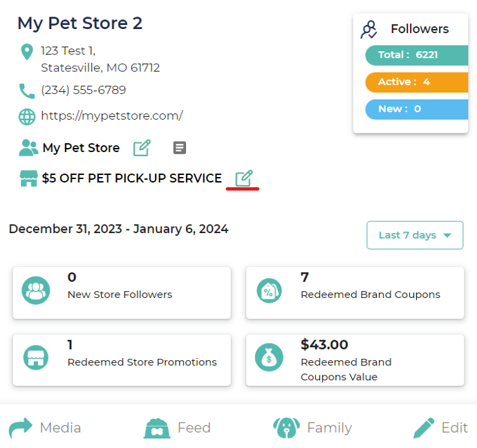Open the New Store Followers card
Viewport: 477px width, 448px height.
pyautogui.click(x=122, y=293)
